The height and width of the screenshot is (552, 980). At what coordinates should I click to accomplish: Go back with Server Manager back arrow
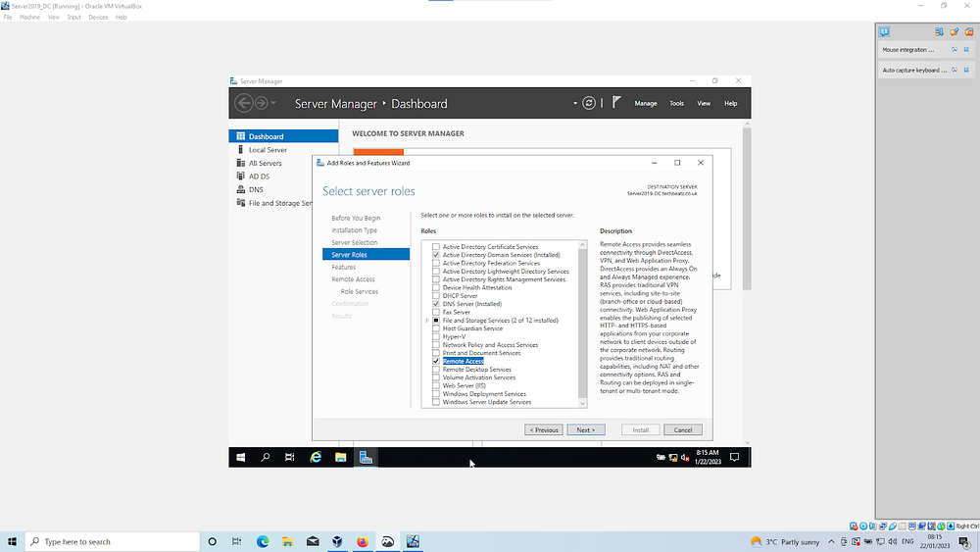[244, 103]
